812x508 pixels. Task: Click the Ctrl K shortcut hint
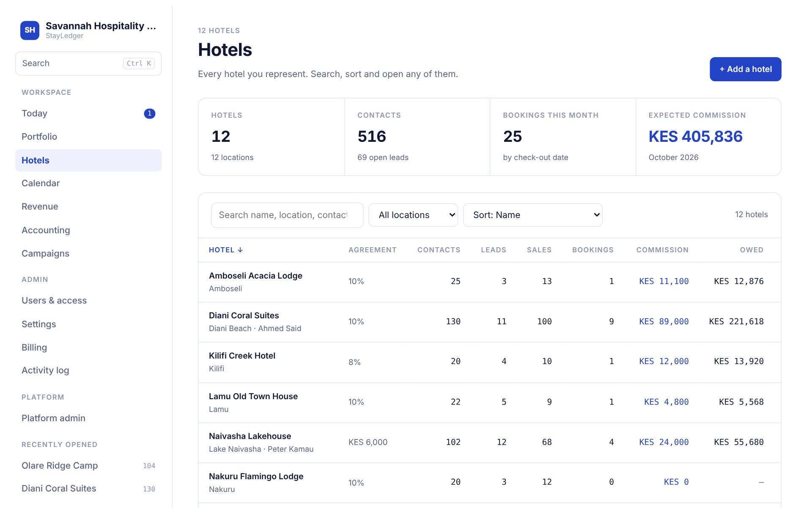point(139,63)
